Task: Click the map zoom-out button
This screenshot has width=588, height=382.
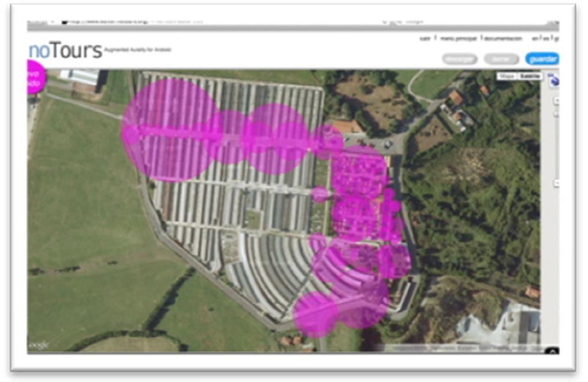Action: pos(556,183)
